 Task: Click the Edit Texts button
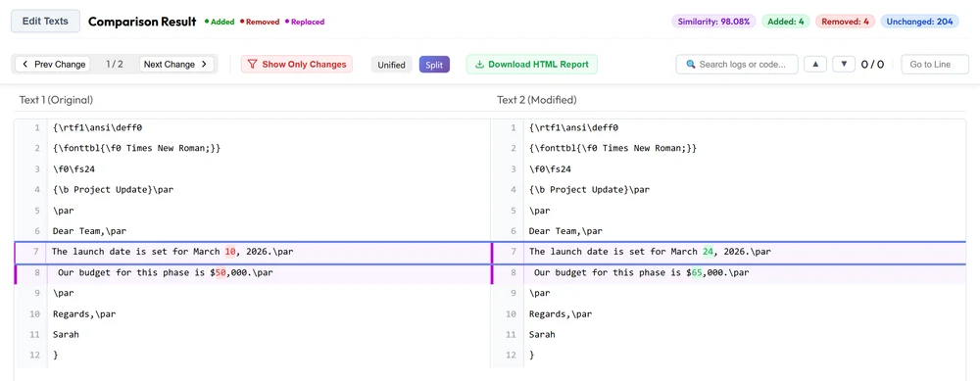pyautogui.click(x=46, y=22)
